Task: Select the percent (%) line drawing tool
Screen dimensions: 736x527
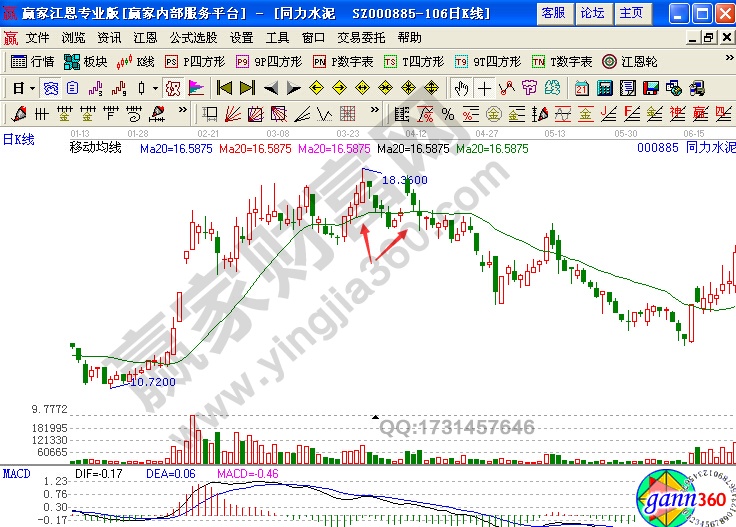Action: point(447,113)
